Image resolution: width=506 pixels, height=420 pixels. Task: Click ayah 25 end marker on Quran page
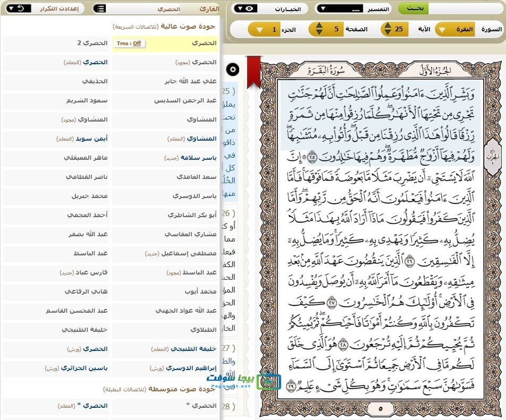coord(312,157)
